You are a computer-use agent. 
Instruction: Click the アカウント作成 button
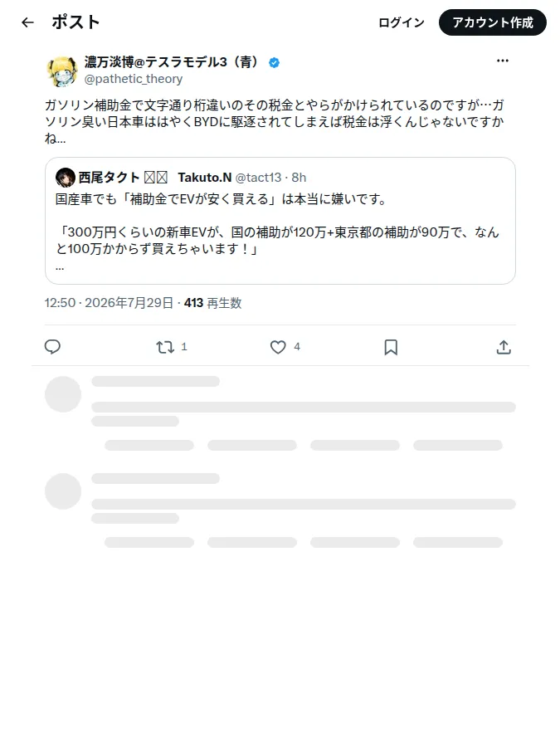point(492,22)
